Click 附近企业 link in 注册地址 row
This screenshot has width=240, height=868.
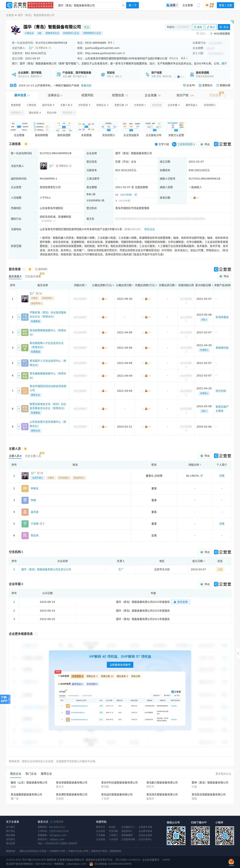click(149, 229)
